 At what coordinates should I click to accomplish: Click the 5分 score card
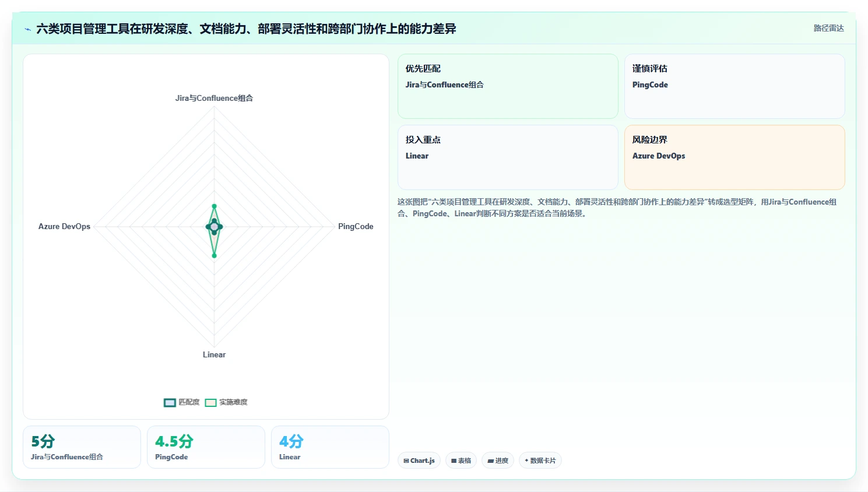(x=82, y=447)
